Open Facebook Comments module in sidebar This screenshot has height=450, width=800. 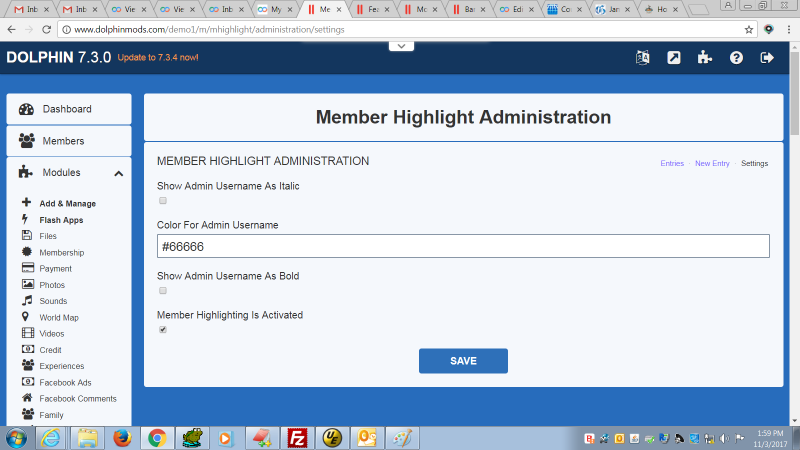78,399
